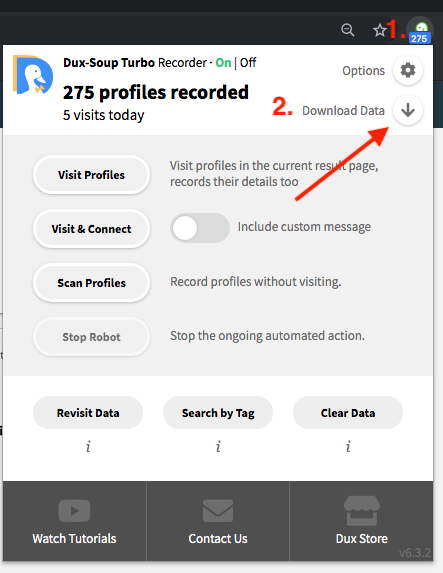Click the zoom magnifier icon in address bar

348,30
